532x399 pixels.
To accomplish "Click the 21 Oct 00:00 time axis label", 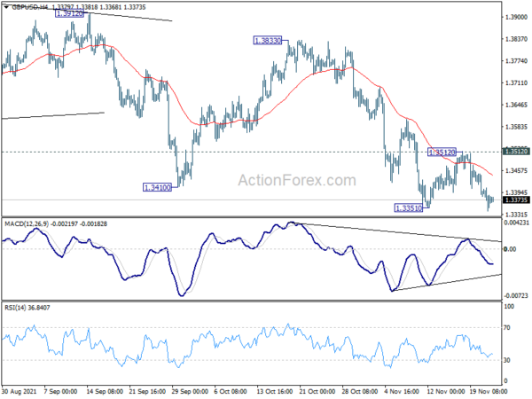I will coord(317,392).
